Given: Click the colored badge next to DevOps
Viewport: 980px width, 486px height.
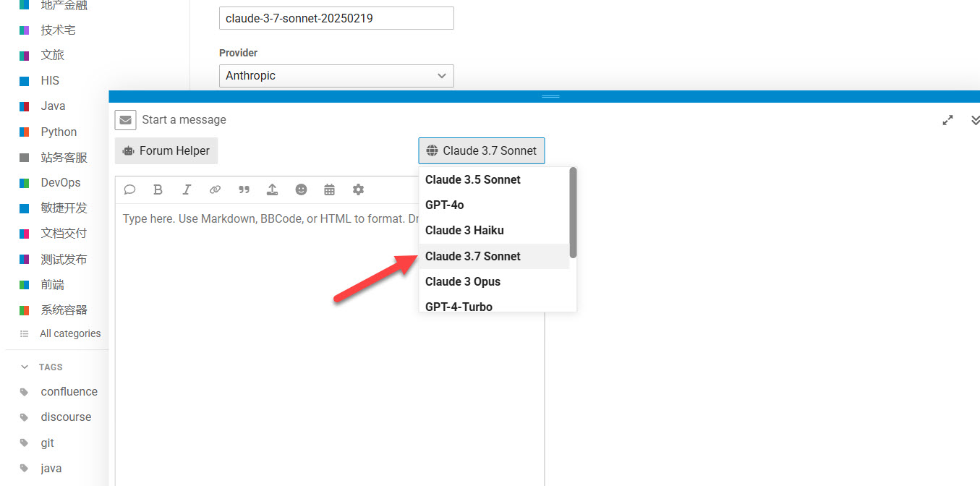Looking at the screenshot, I should [25, 183].
